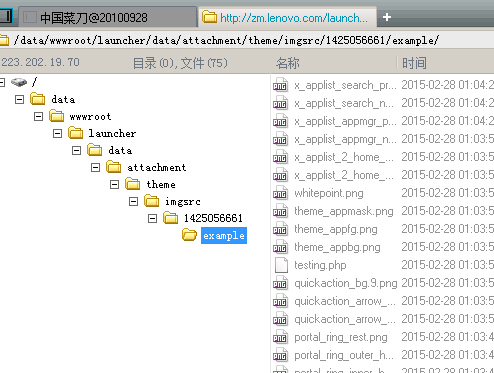Click the attachment folder icon
The height and width of the screenshot is (373, 494).
114,167
